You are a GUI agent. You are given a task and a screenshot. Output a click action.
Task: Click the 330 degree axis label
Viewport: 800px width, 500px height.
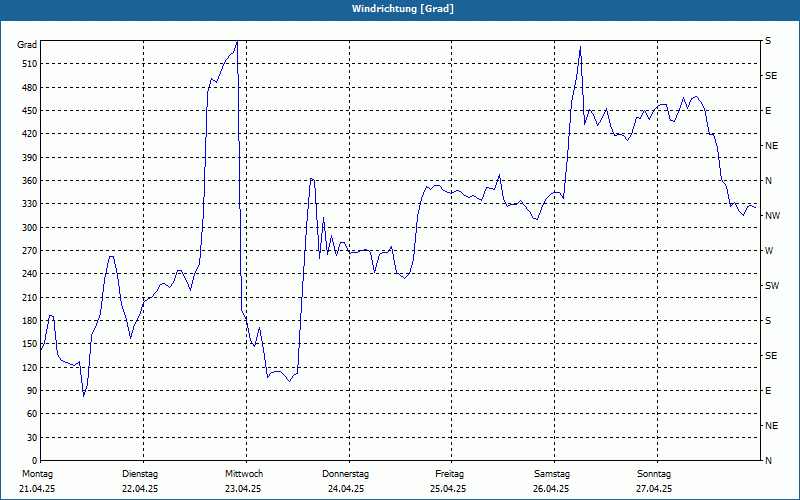[x=30, y=204]
